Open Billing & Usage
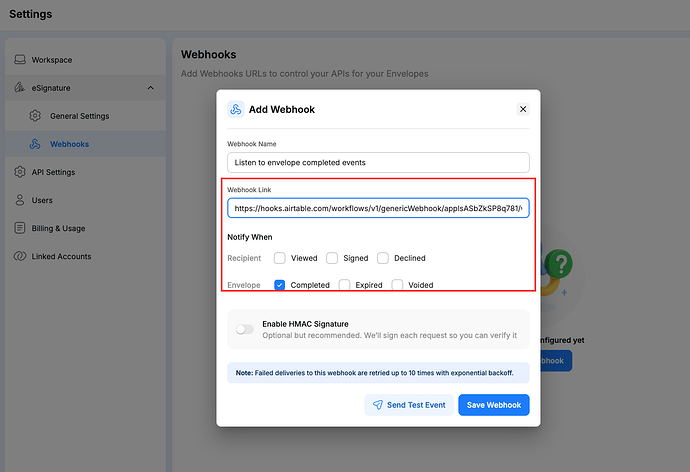 (85, 228)
